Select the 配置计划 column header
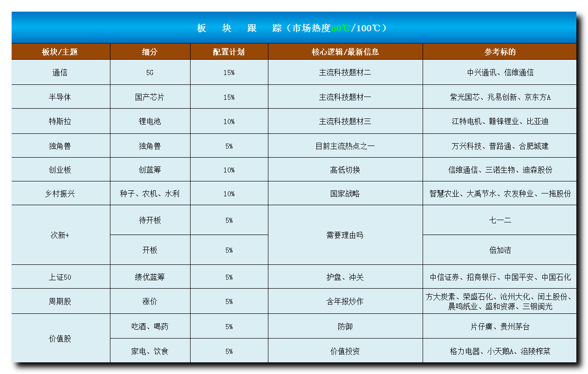This screenshot has width=588, height=374. tap(229, 52)
